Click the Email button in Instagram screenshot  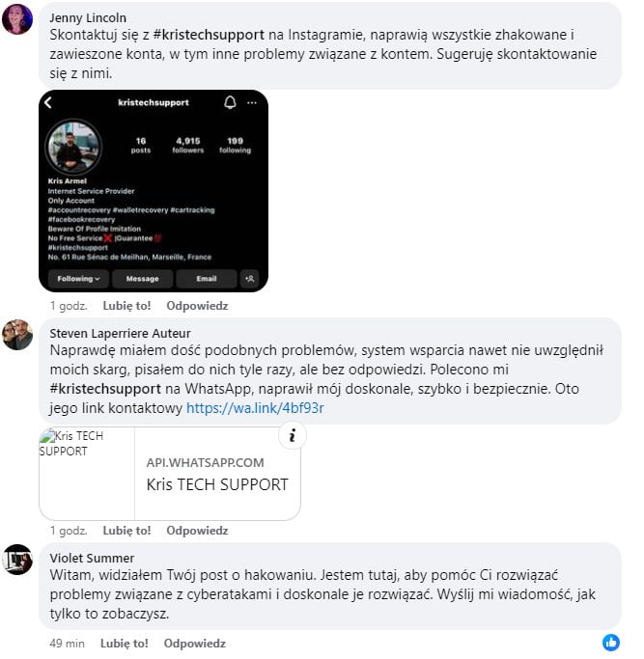(x=206, y=279)
